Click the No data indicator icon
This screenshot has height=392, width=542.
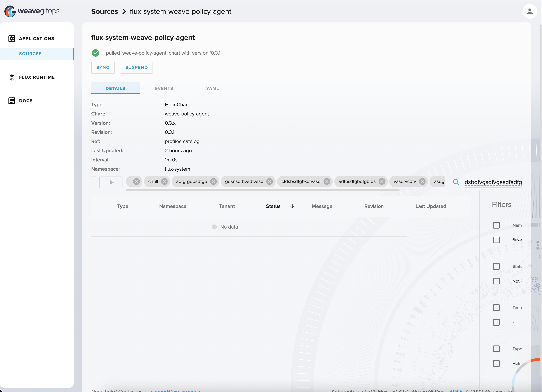point(214,227)
